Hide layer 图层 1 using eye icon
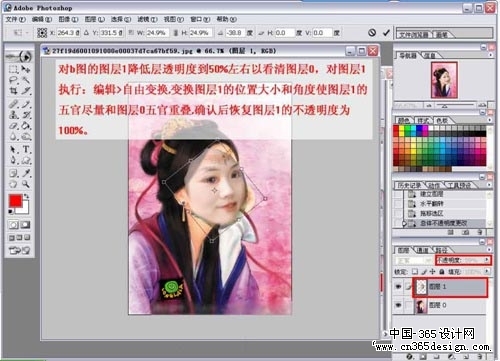The image size is (500, 361). point(398,286)
